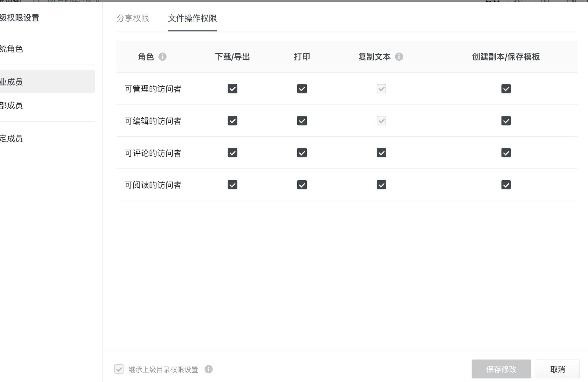Click the 打印 column header
Viewport: 588px width, 382px height.
pos(302,57)
